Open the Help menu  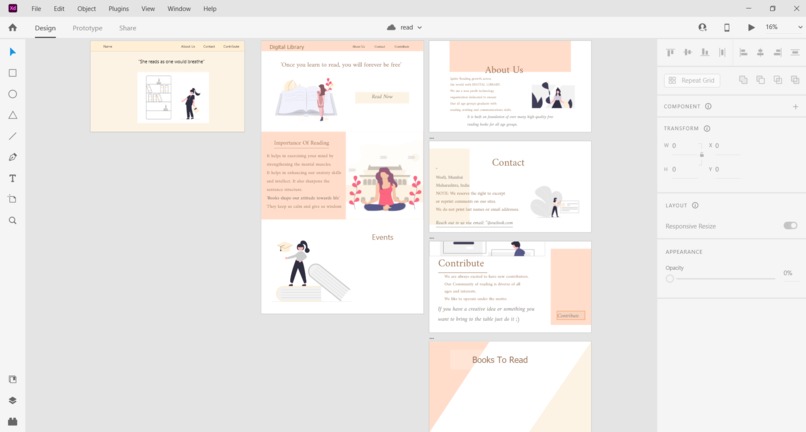pyautogui.click(x=210, y=9)
